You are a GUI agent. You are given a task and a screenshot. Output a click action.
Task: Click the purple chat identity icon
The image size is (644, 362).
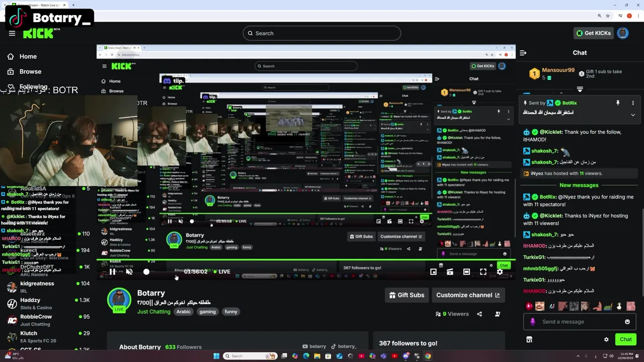coord(532,322)
